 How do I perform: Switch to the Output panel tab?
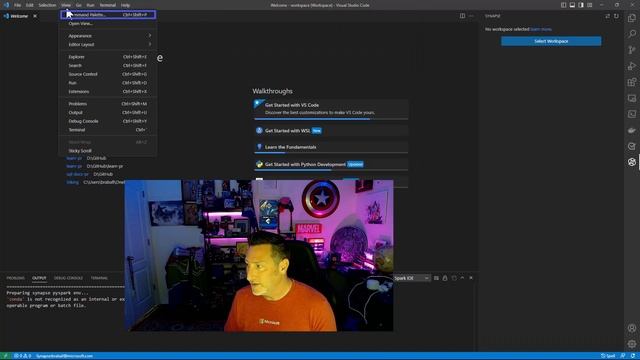click(x=39, y=278)
